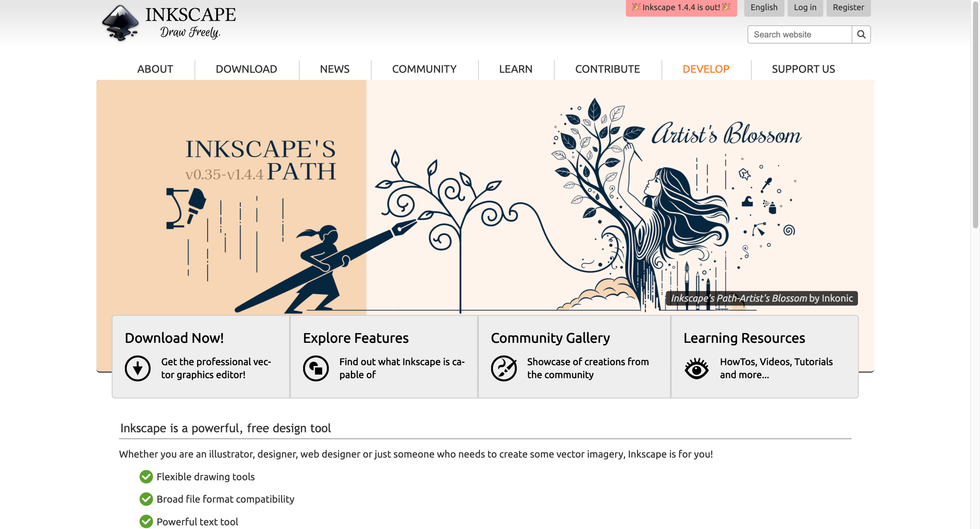The width and height of the screenshot is (980, 529).
Task: Open the Learning Resources heading link
Action: click(x=744, y=338)
